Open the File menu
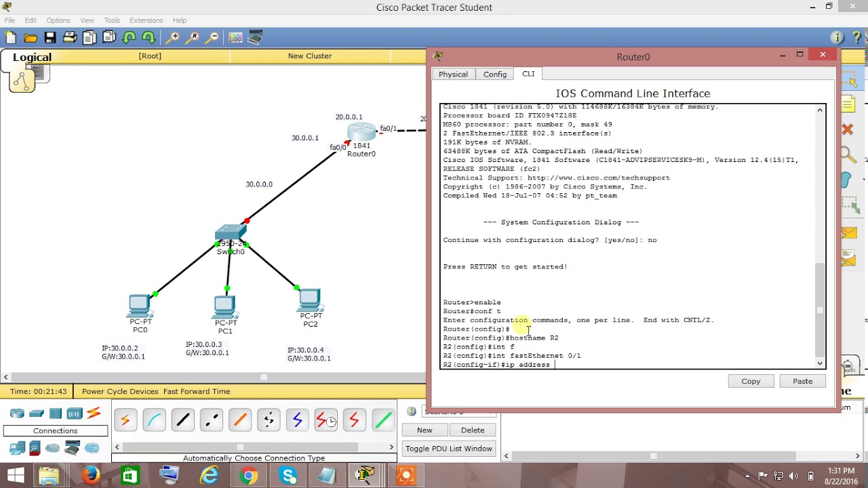Viewport: 868px width, 488px height. 9,20
